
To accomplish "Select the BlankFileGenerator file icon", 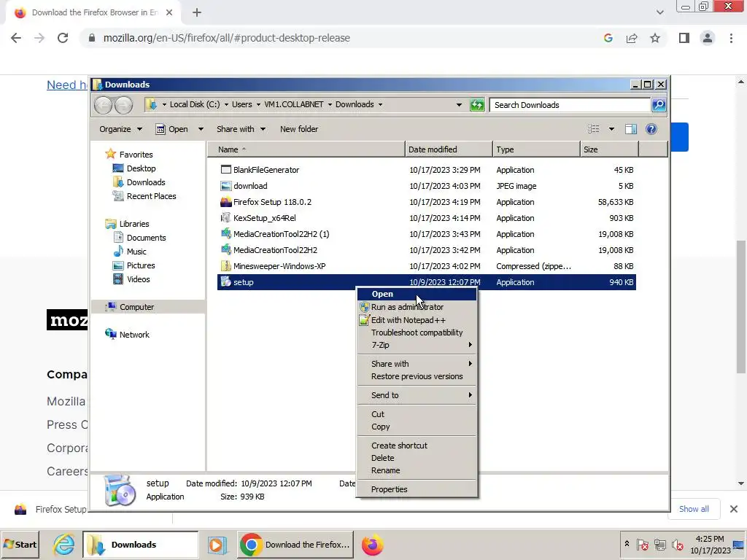I will 226,170.
